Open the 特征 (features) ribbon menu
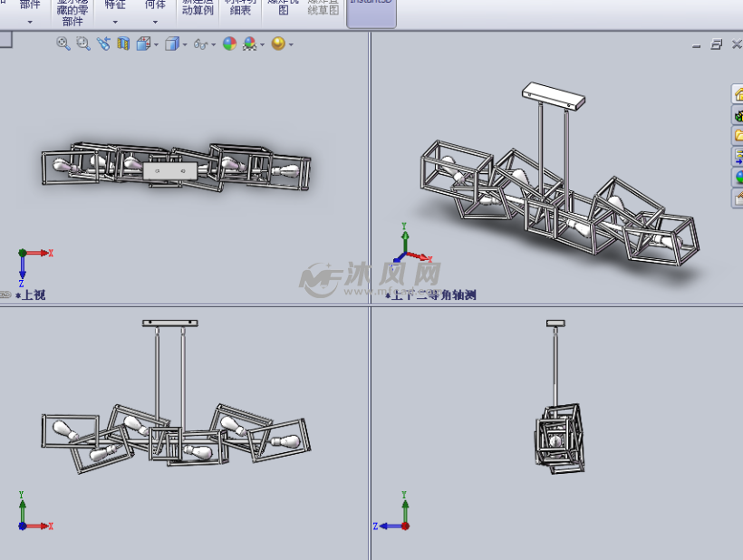Image resolution: width=743 pixels, height=560 pixels. [x=115, y=11]
